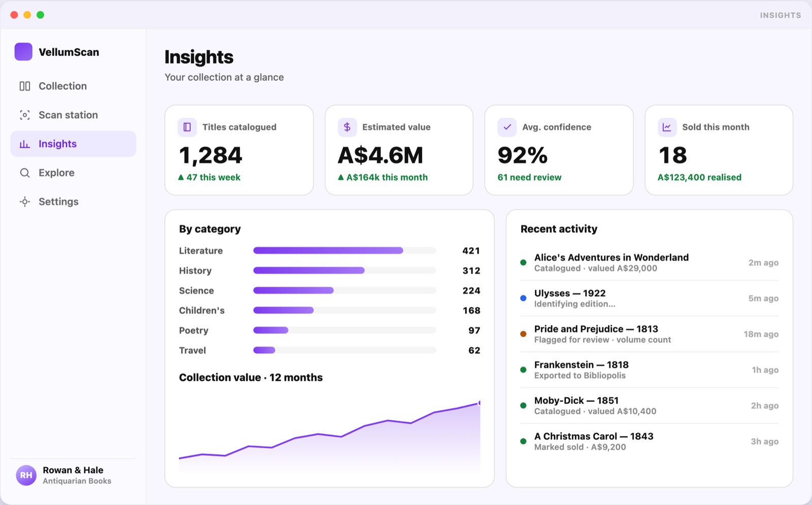
Task: Click the latest point on collection value chart
Action: tap(480, 403)
